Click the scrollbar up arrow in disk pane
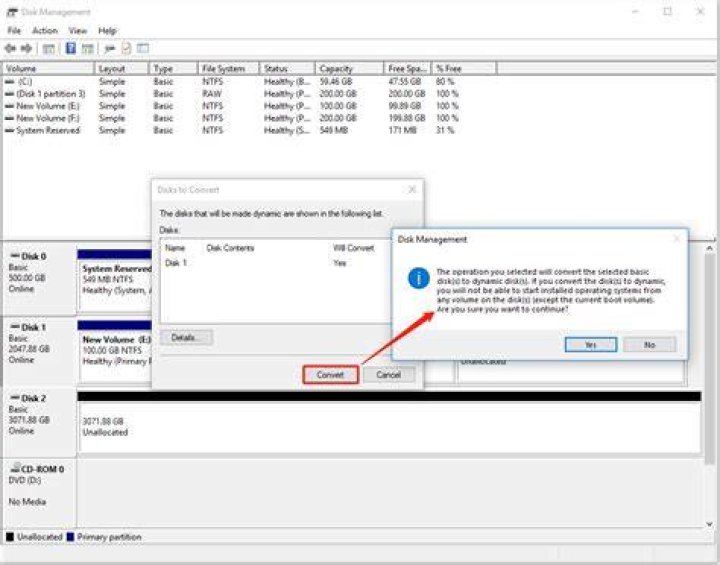This screenshot has width=720, height=565. click(x=709, y=248)
